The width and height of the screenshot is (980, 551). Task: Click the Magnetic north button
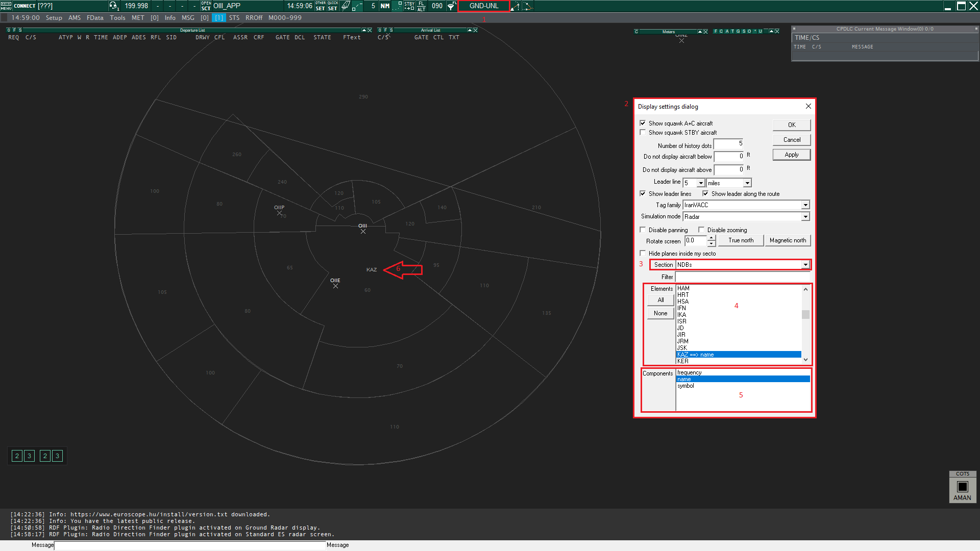pyautogui.click(x=788, y=240)
